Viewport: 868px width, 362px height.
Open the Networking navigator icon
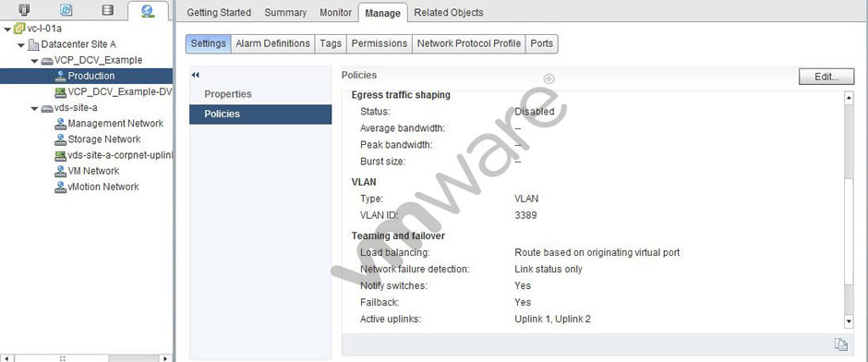(x=148, y=10)
